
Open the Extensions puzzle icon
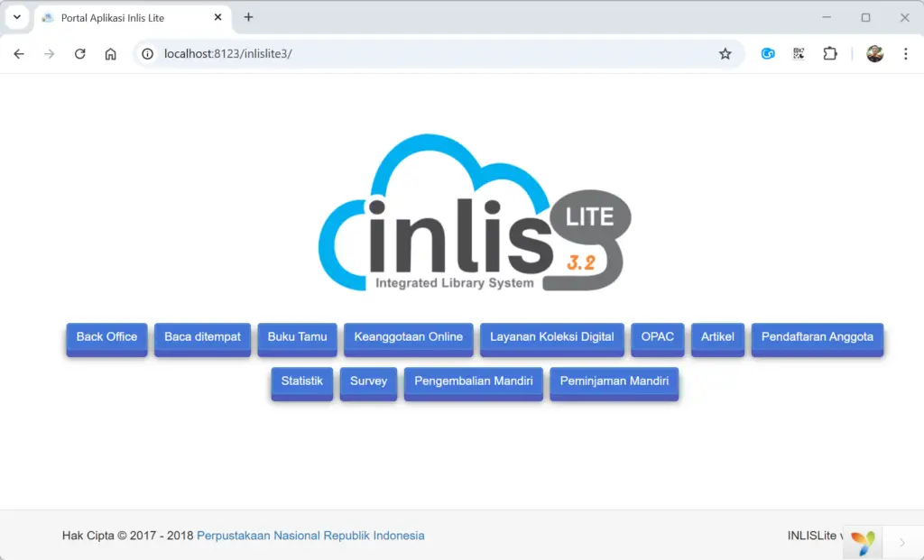click(x=829, y=54)
